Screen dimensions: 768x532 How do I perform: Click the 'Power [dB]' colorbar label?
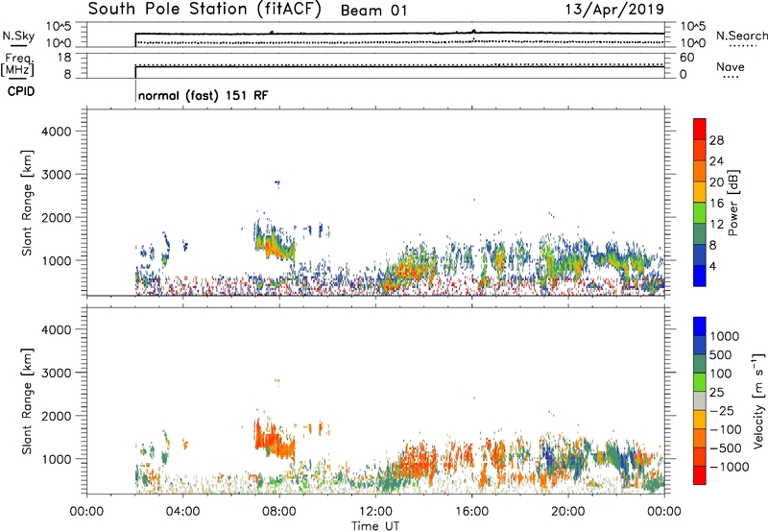tap(732, 203)
